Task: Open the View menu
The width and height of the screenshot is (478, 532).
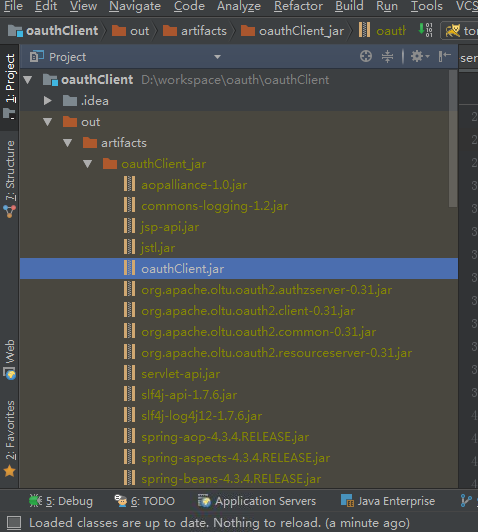Action: pyautogui.click(x=83, y=6)
